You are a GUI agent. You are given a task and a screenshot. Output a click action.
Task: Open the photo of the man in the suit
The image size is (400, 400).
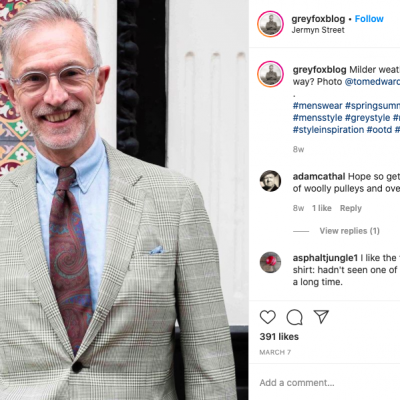(x=124, y=200)
